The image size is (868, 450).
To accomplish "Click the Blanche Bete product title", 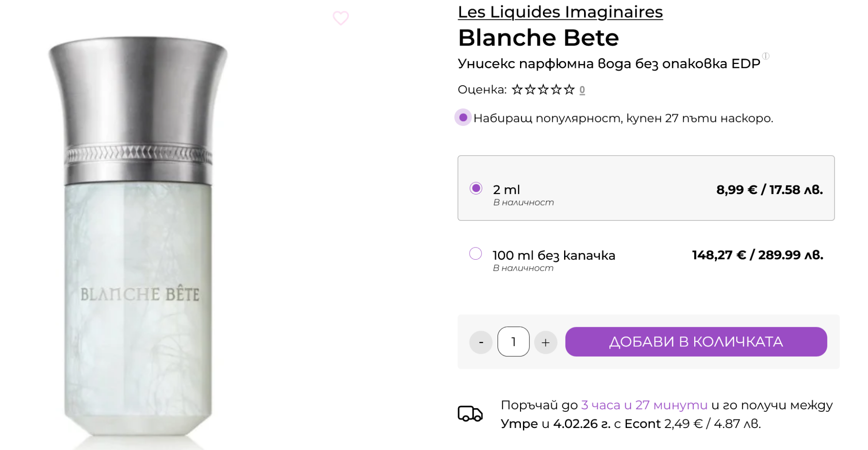I will pyautogui.click(x=538, y=38).
